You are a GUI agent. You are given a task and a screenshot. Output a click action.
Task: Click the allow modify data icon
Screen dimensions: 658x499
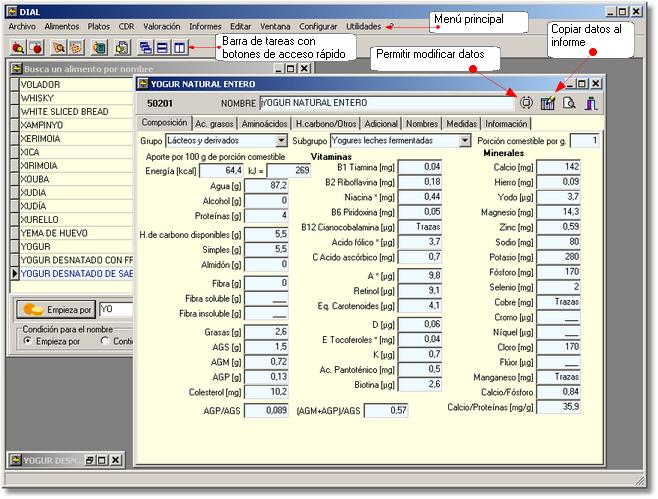[x=526, y=103]
